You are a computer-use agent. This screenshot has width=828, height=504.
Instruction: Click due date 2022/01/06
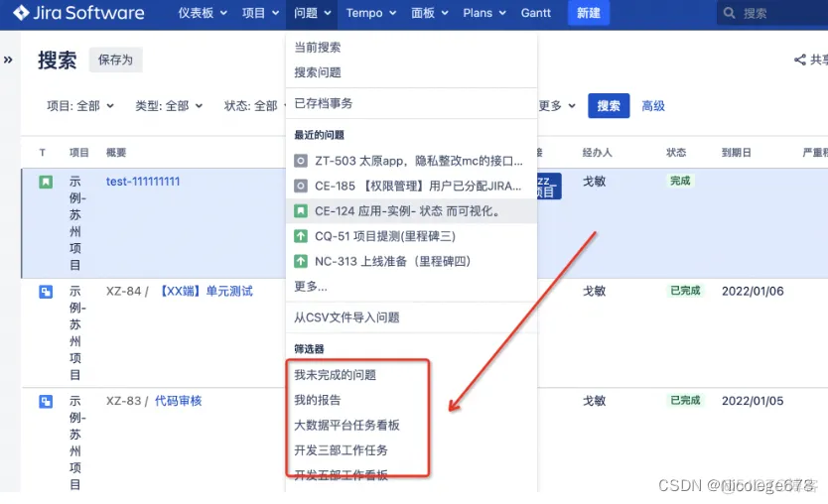coord(753,292)
